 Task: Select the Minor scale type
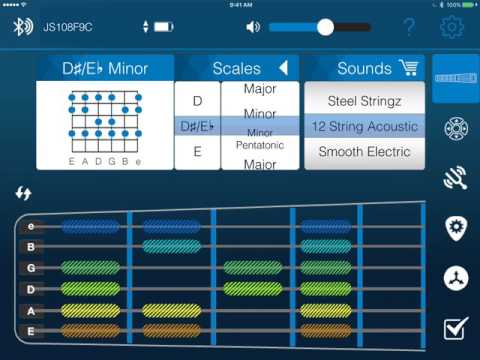pos(260,114)
